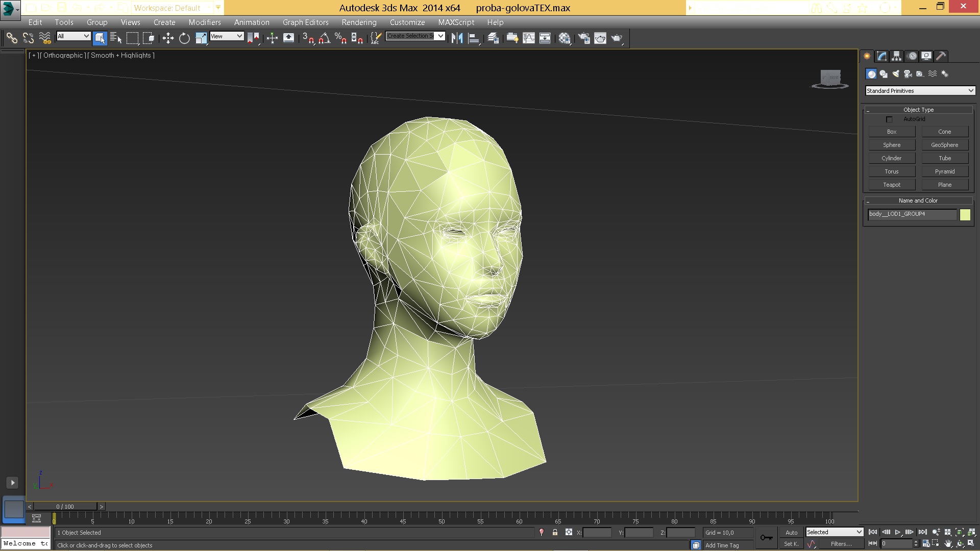
Task: Click the Select by Name icon
Action: (116, 38)
